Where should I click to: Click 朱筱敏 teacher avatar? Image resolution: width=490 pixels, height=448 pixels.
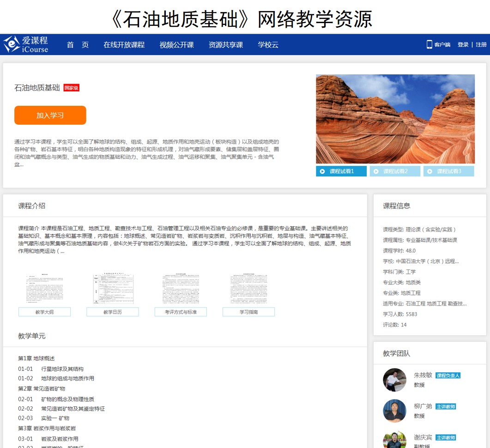tap(394, 380)
